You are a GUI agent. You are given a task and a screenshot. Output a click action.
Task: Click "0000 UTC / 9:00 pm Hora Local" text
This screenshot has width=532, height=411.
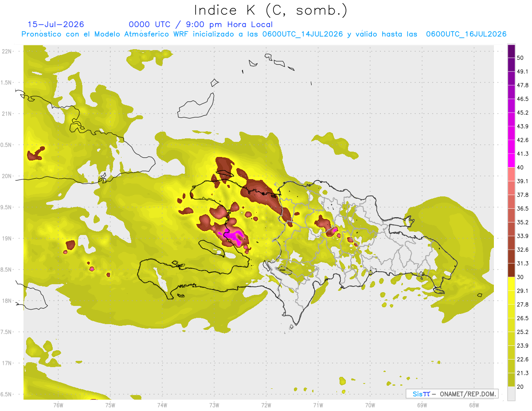pyautogui.click(x=201, y=25)
